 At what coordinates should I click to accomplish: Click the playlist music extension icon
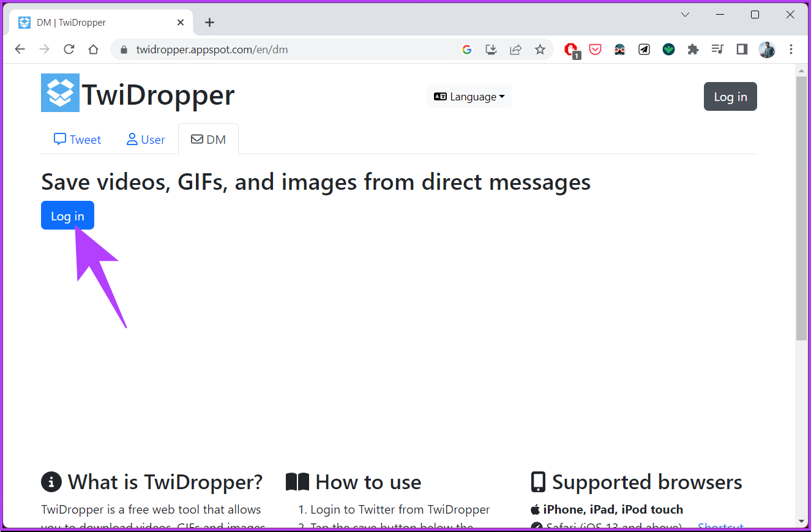coord(717,49)
